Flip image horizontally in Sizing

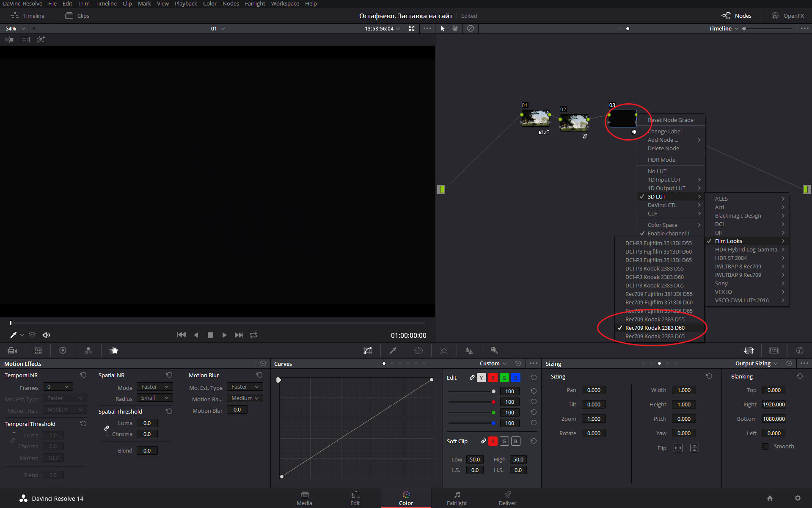(678, 448)
